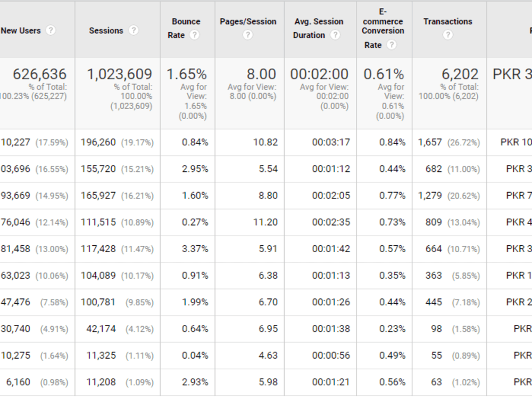
Task: Open help icon beside New Users
Action: pos(51,30)
